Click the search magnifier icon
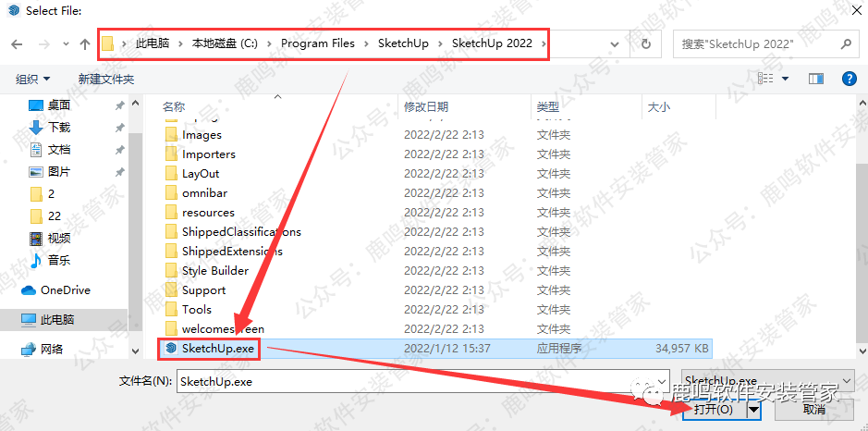The height and width of the screenshot is (431, 868). [846, 44]
